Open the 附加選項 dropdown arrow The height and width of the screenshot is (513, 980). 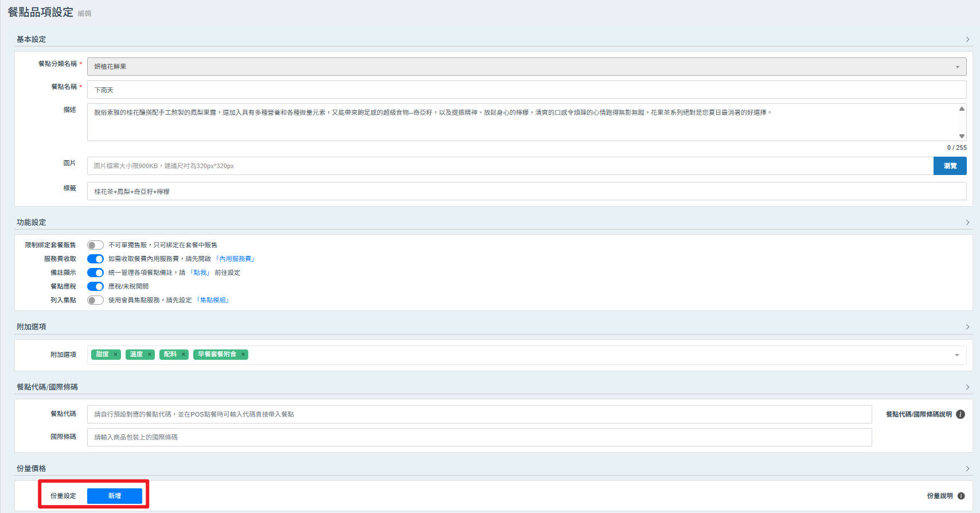(956, 355)
